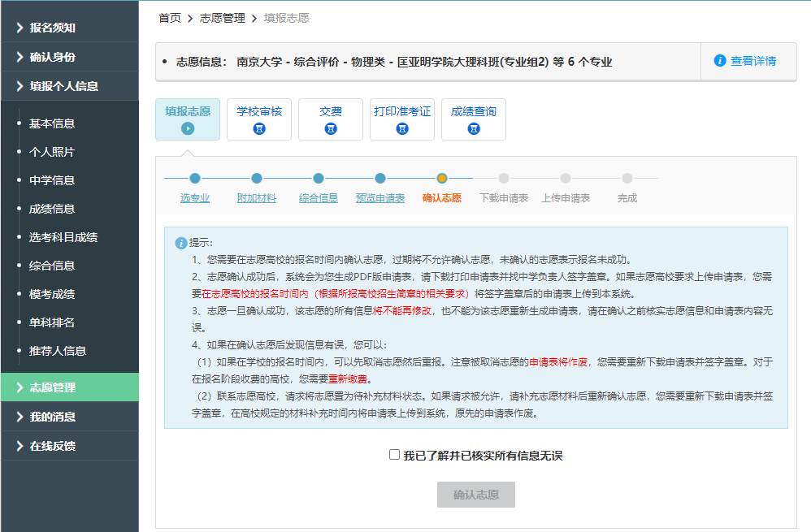This screenshot has width=811, height=532.
Task: Click the 确认志愿 orange progress marker
Action: [442, 178]
